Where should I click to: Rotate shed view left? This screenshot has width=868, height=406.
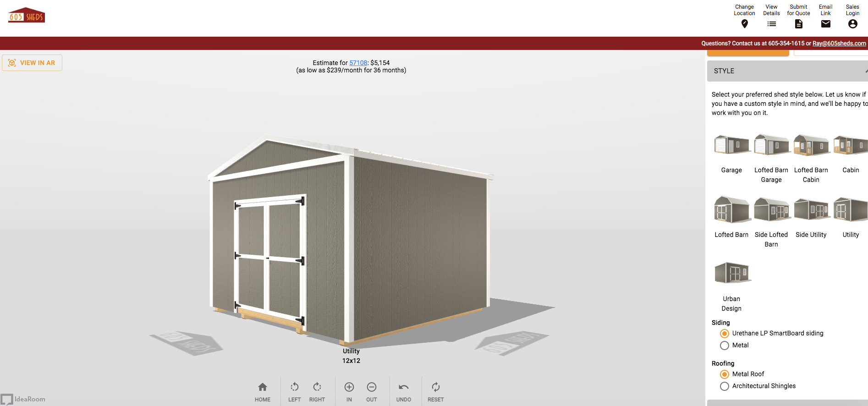pos(294,392)
